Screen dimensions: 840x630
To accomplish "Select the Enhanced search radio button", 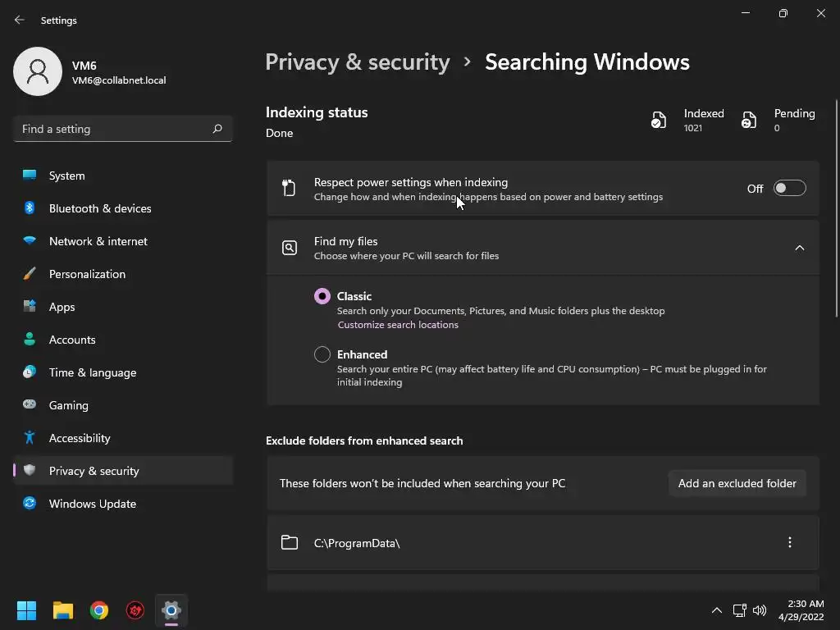I will pos(322,354).
